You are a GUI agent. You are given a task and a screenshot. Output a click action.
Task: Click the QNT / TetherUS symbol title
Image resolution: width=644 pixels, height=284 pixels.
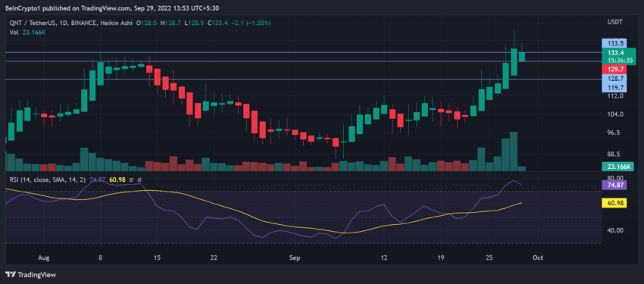click(31, 23)
